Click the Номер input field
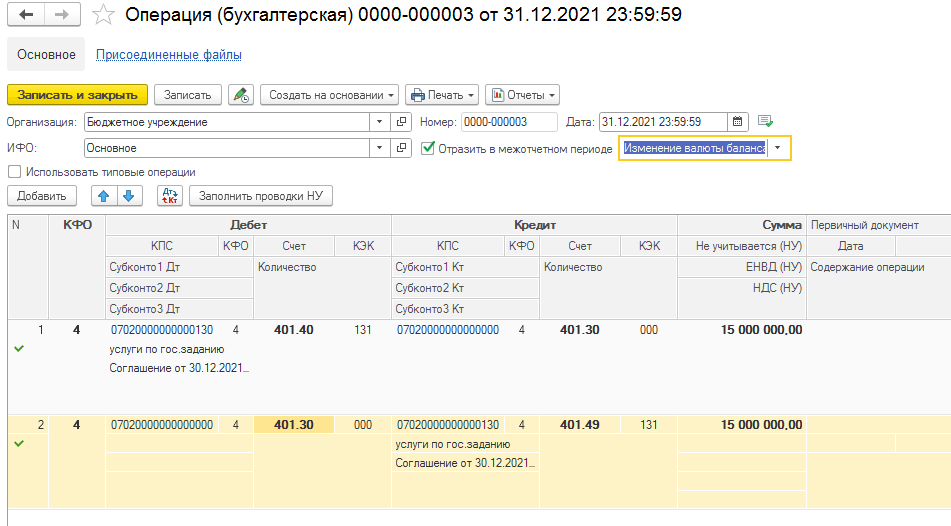Viewport: 951px width, 526px height. pyautogui.click(x=508, y=122)
